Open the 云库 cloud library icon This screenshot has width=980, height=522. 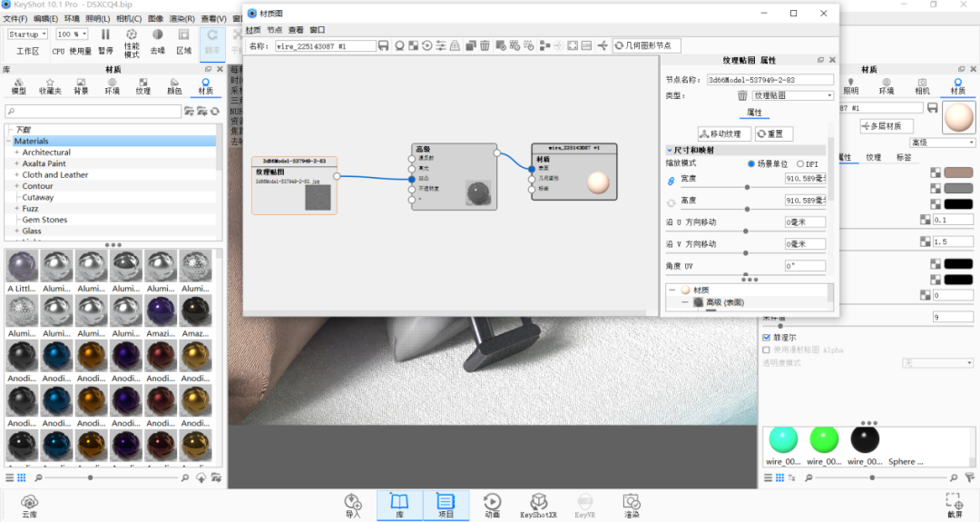tap(29, 505)
